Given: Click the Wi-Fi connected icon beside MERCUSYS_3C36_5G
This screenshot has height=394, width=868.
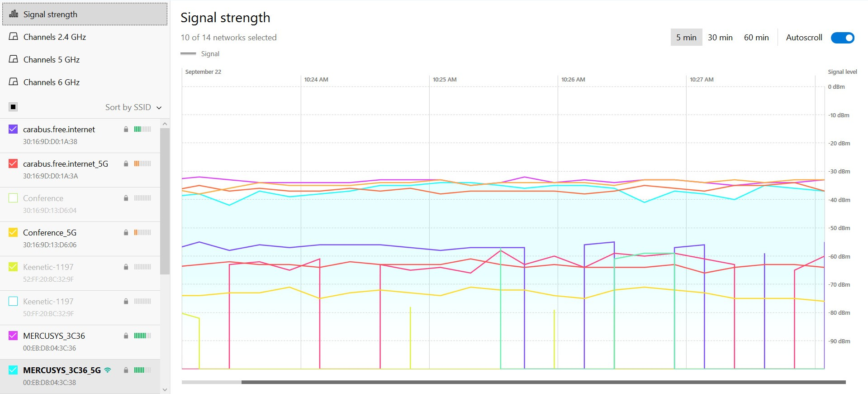Looking at the screenshot, I should click(x=108, y=370).
